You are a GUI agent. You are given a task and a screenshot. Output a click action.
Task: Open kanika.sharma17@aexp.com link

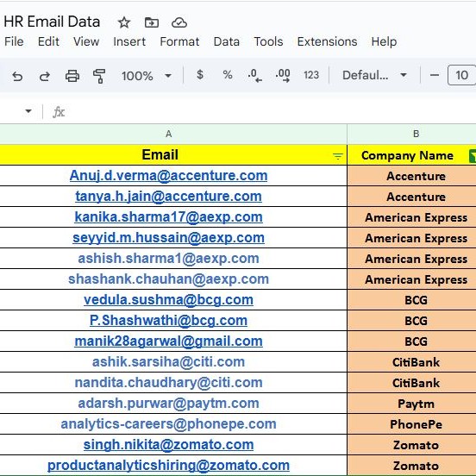pos(168,217)
